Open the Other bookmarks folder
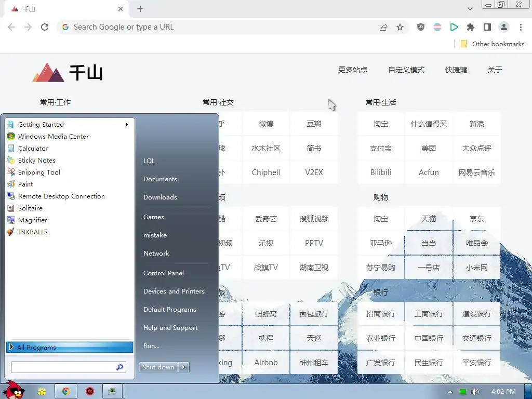This screenshot has height=399, width=532. (x=493, y=44)
